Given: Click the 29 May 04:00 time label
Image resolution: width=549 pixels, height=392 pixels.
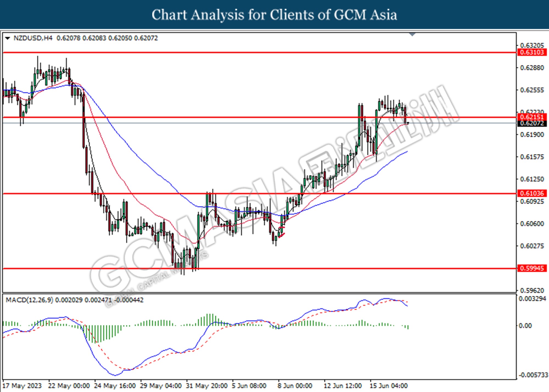Looking at the screenshot, I should tap(161, 386).
